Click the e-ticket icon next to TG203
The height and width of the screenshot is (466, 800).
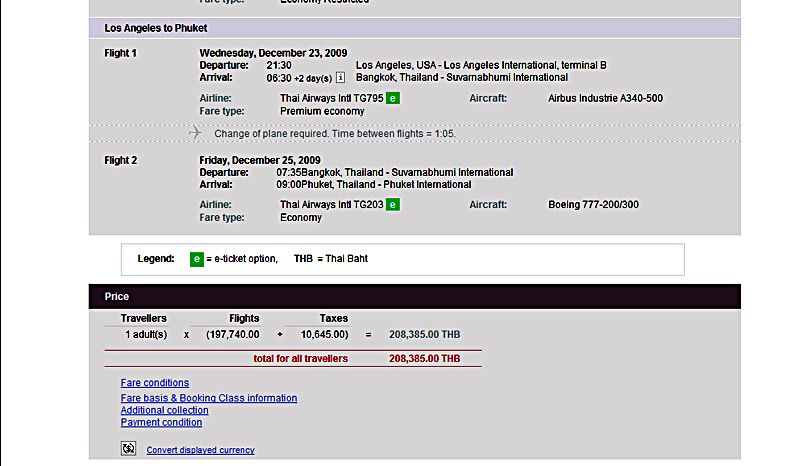click(392, 205)
